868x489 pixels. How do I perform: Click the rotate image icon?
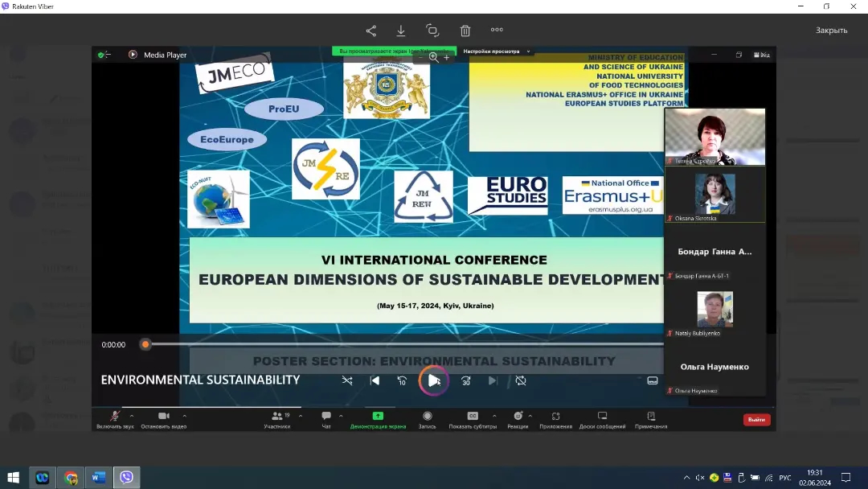tap(432, 31)
